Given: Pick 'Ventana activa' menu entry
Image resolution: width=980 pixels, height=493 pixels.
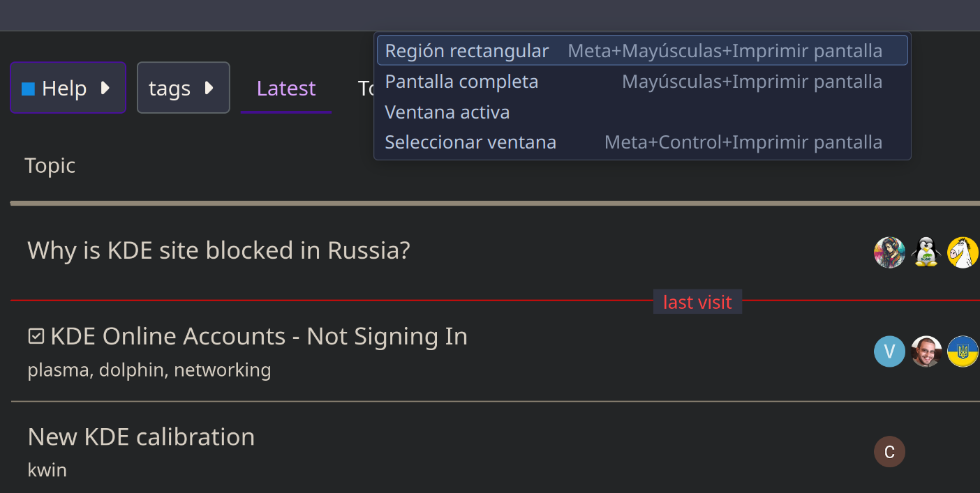Looking at the screenshot, I should coord(447,112).
